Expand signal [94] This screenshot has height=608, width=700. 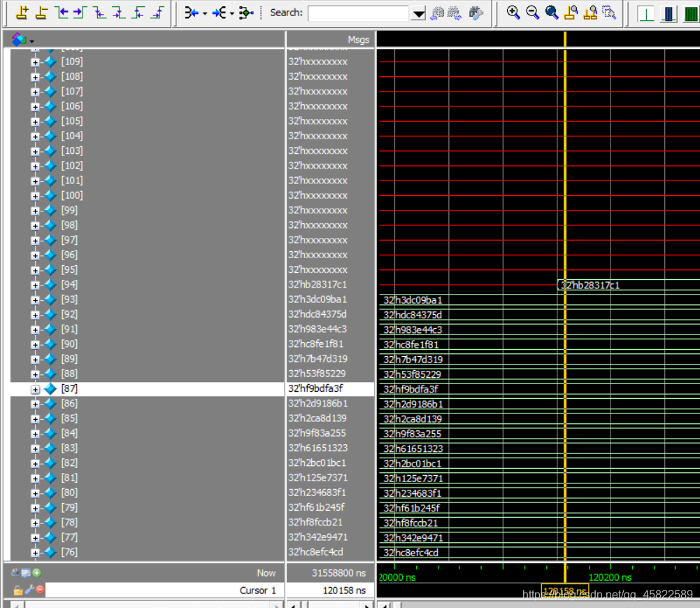(35, 285)
